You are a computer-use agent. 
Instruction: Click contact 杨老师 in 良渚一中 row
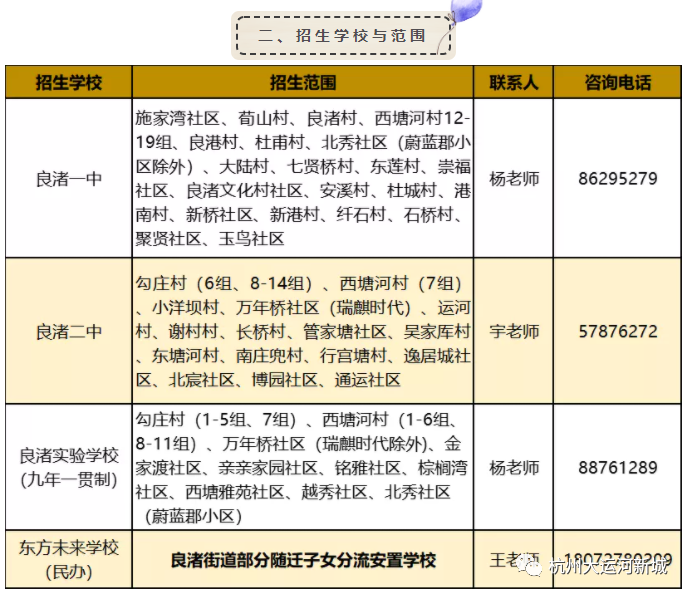(x=514, y=178)
